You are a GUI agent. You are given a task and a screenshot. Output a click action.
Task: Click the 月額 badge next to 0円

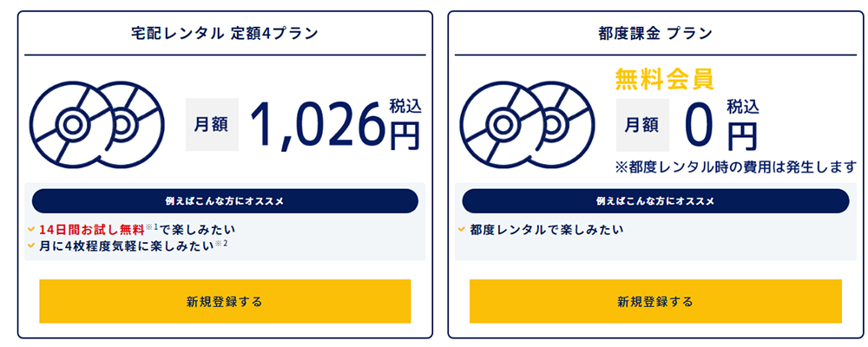(643, 125)
